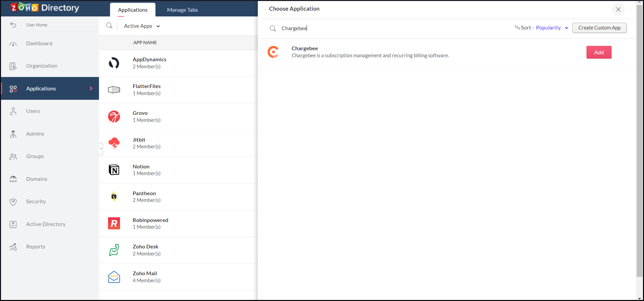Click the Zoho Desk app logo

click(114, 250)
